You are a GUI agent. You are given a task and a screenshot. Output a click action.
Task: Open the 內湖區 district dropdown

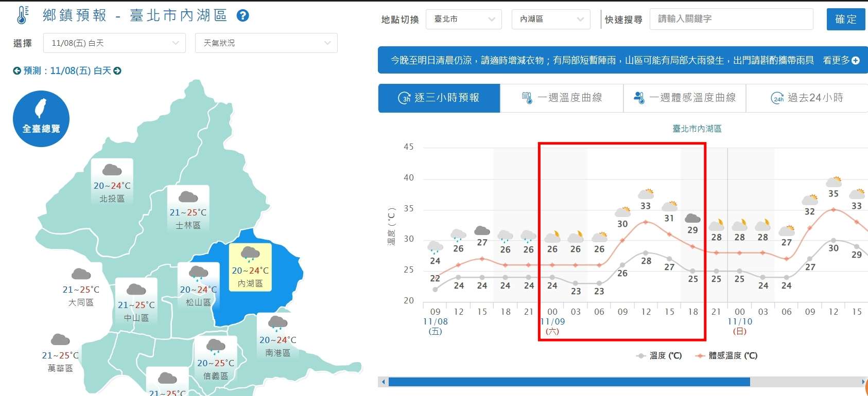point(550,20)
